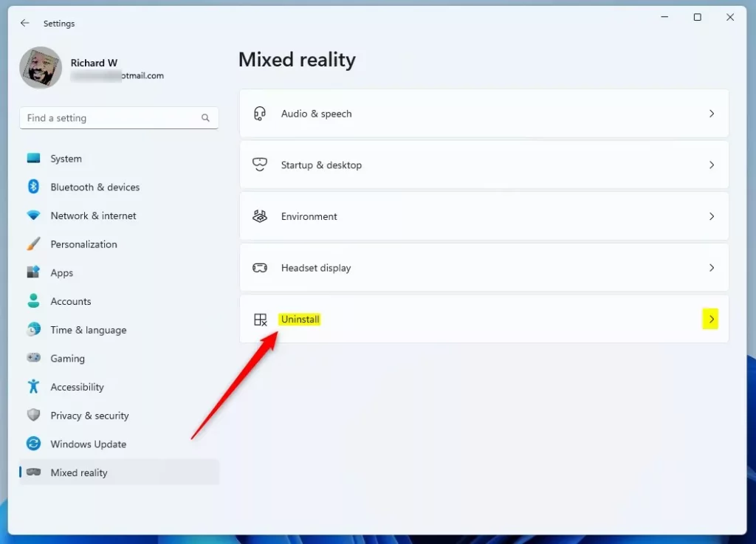The width and height of the screenshot is (756, 544).
Task: Open Startup & desktop settings
Action: point(484,165)
